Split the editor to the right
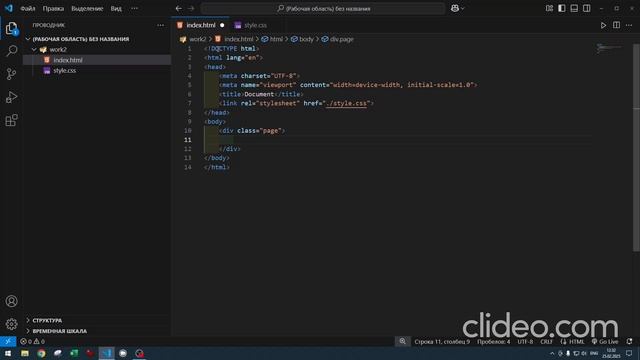The height and width of the screenshot is (360, 640). coord(616,25)
